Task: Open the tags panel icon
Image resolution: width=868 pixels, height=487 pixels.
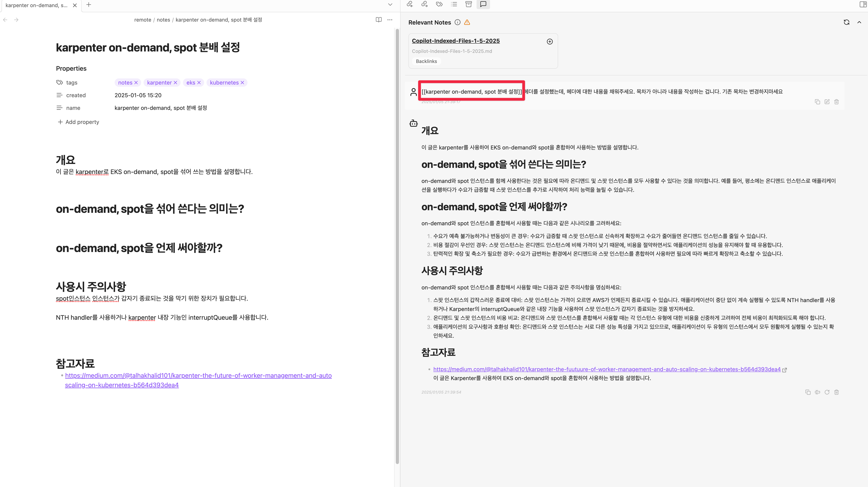Action: click(x=439, y=4)
